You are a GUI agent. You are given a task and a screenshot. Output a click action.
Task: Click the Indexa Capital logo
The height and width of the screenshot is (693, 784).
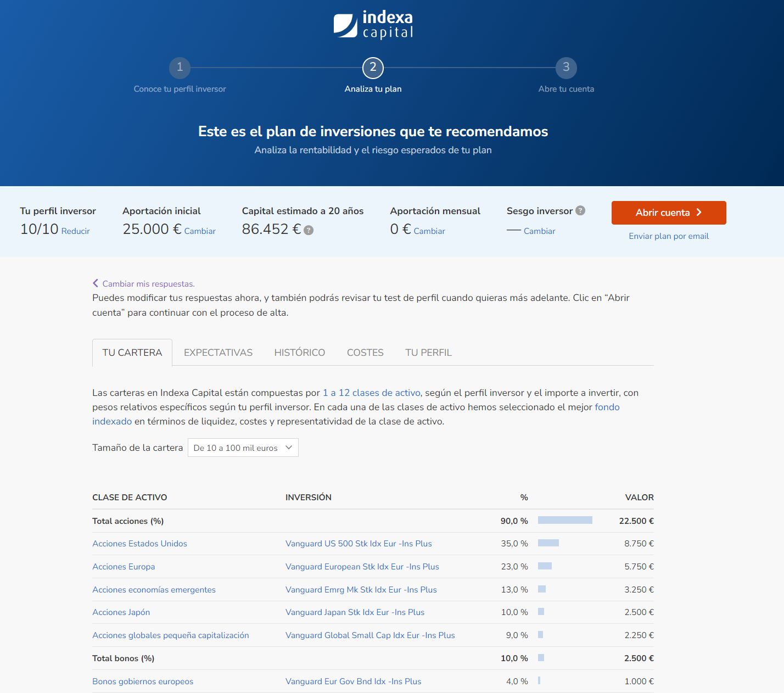coord(373,25)
